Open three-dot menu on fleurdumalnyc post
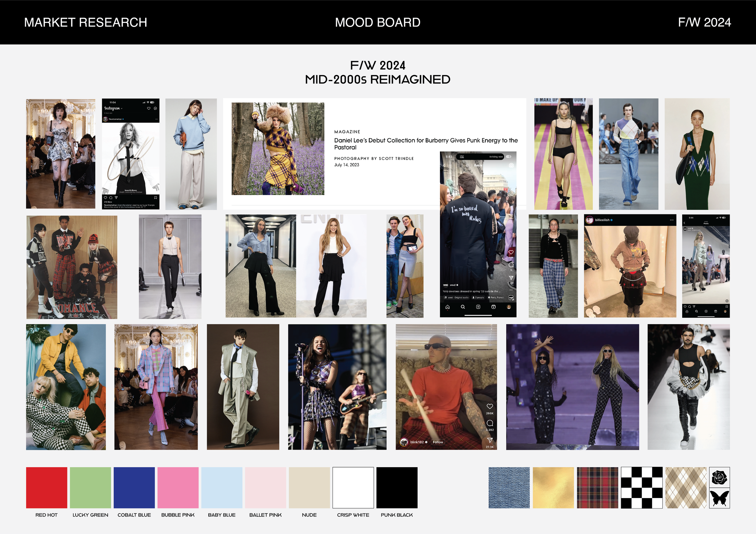Image resolution: width=756 pixels, height=534 pixels. (156, 119)
